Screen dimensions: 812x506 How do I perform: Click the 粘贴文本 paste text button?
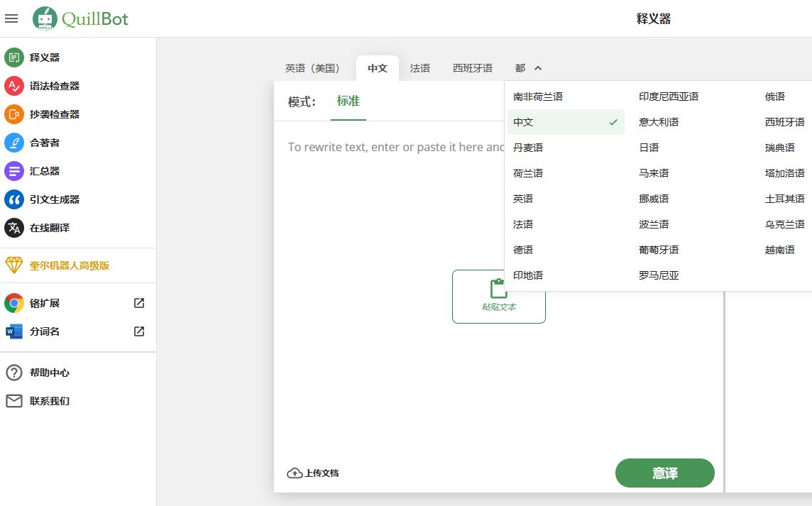pyautogui.click(x=498, y=296)
